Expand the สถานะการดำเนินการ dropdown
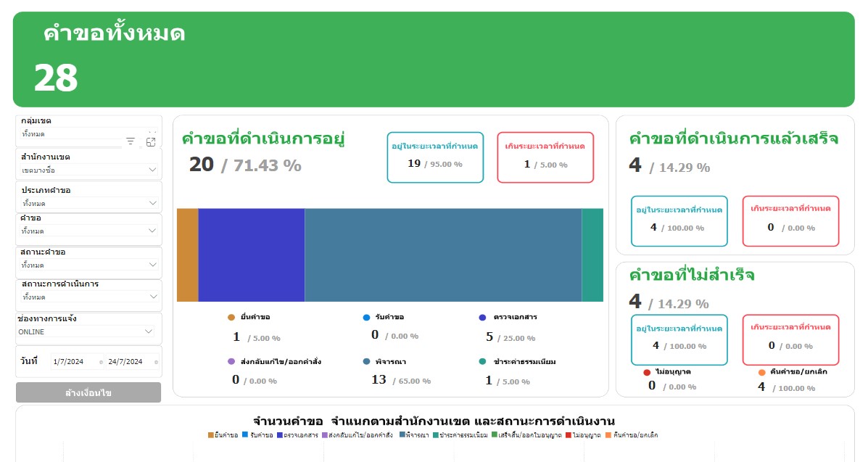Viewport: 868px width, 462px height. tap(152, 297)
